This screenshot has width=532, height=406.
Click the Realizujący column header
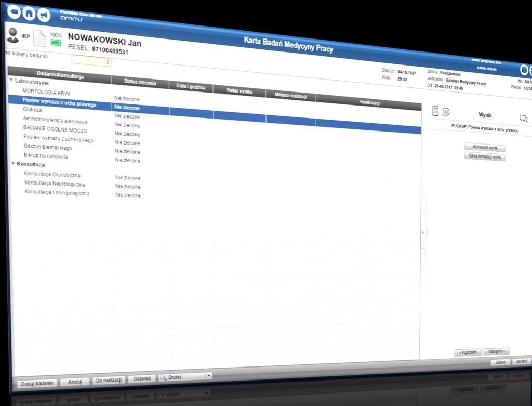(369, 102)
